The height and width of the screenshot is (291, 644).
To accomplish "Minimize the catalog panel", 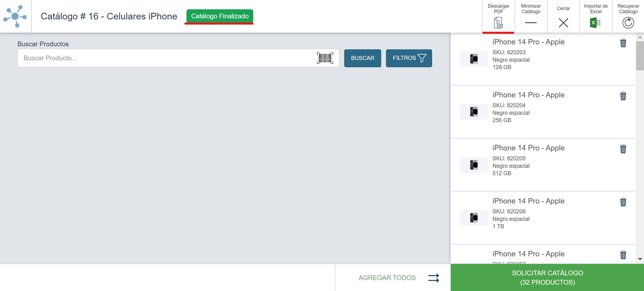I will (531, 16).
